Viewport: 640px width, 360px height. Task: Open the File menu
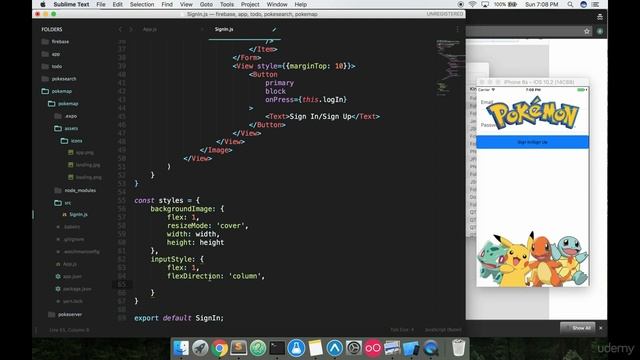coord(101,4)
